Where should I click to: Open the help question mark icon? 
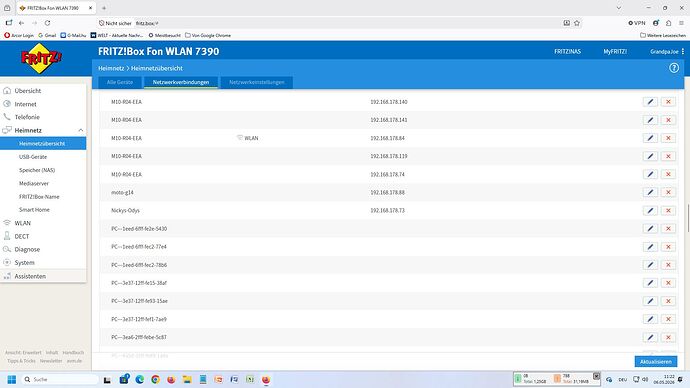click(x=674, y=68)
